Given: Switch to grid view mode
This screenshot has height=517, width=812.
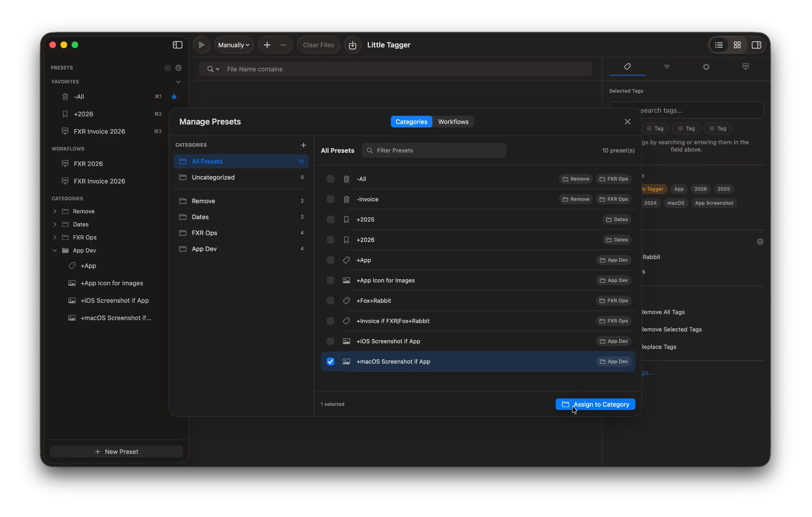Looking at the screenshot, I should (737, 45).
